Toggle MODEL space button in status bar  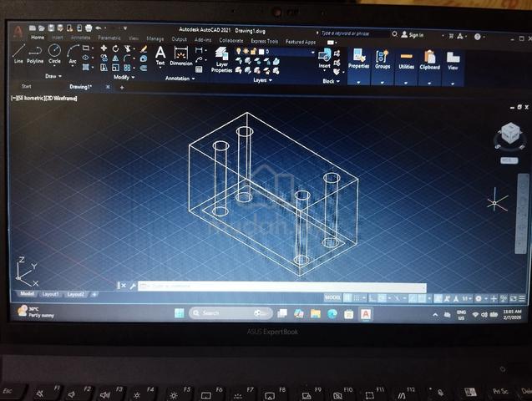coord(332,297)
